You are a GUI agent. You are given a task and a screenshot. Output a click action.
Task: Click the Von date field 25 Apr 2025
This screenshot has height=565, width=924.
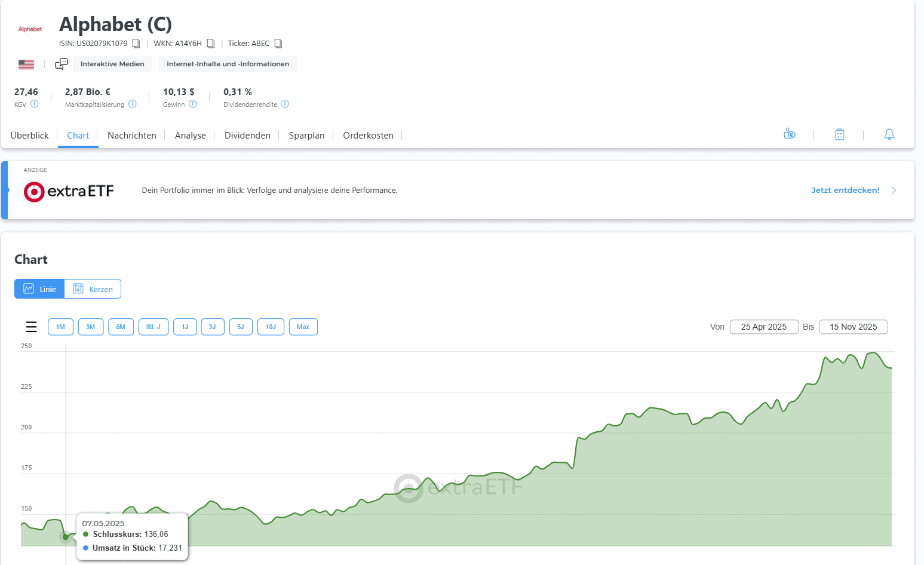click(x=764, y=327)
